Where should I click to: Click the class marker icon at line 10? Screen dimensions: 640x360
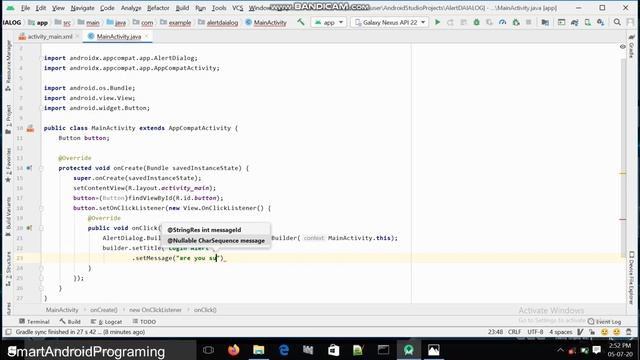(x=30, y=128)
